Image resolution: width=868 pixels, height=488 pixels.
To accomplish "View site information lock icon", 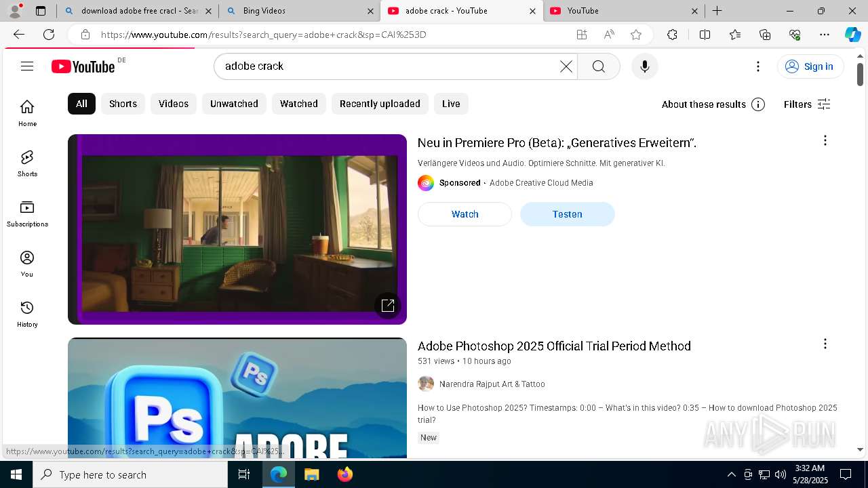I will (85, 35).
